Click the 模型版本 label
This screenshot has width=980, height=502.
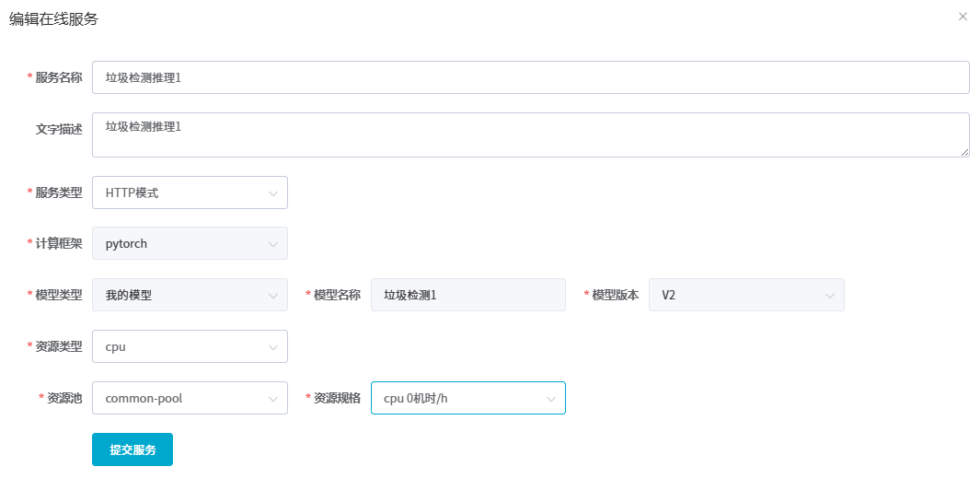pyautogui.click(x=615, y=296)
